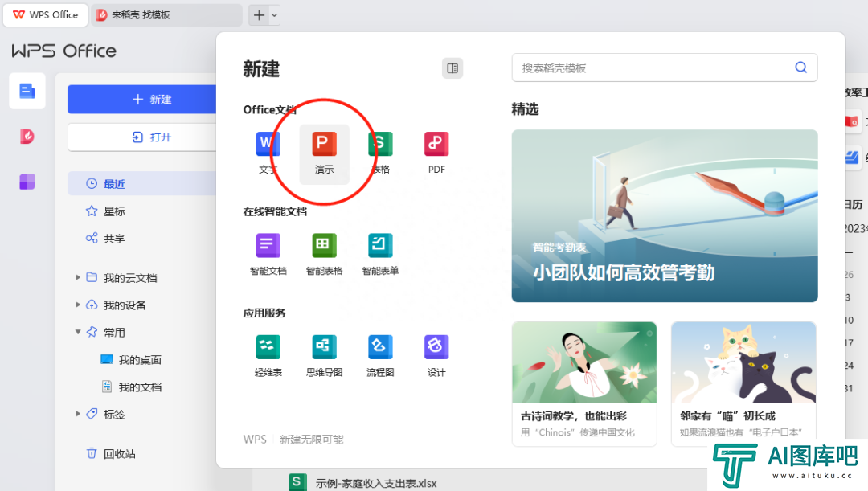Open the 邻家有“喵”初长成 card
Viewport: 868px width, 491px height.
[x=743, y=383]
